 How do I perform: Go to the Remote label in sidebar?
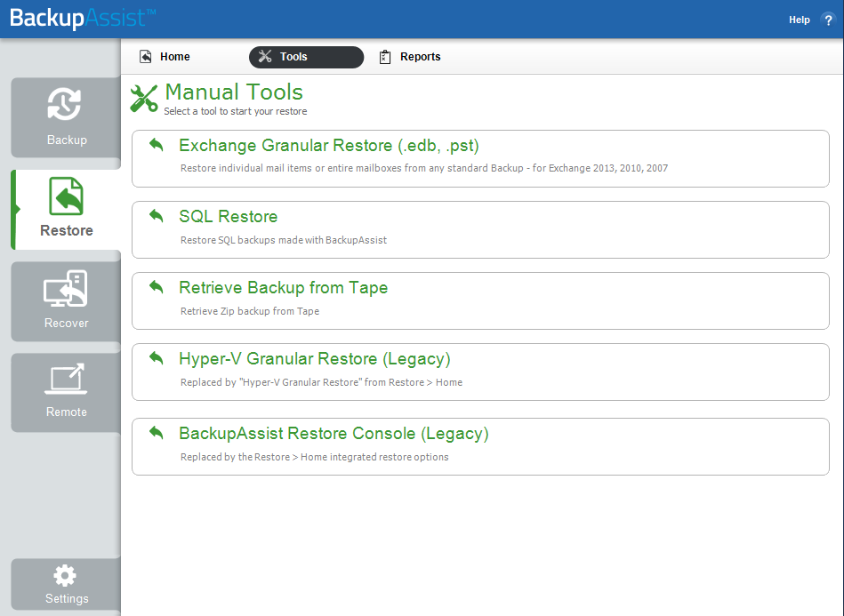pos(66,412)
